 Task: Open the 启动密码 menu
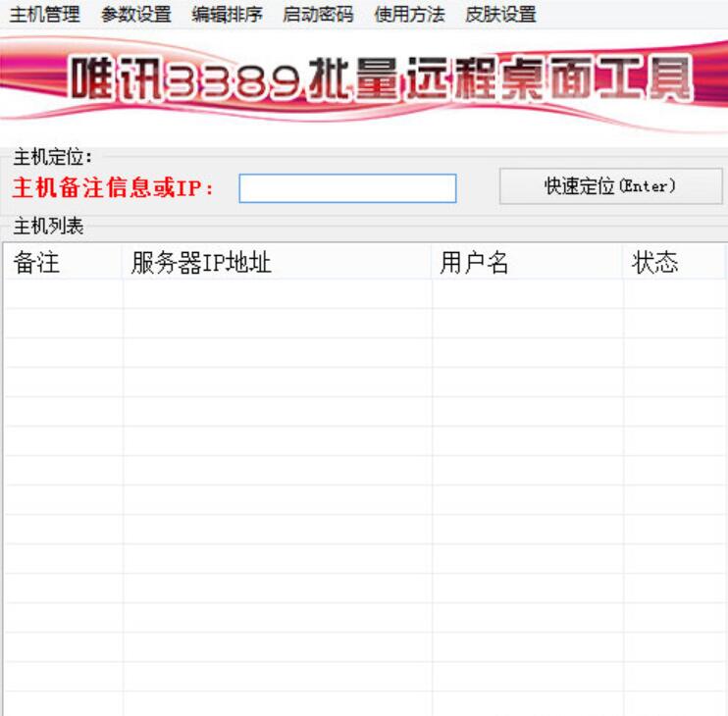coord(318,15)
